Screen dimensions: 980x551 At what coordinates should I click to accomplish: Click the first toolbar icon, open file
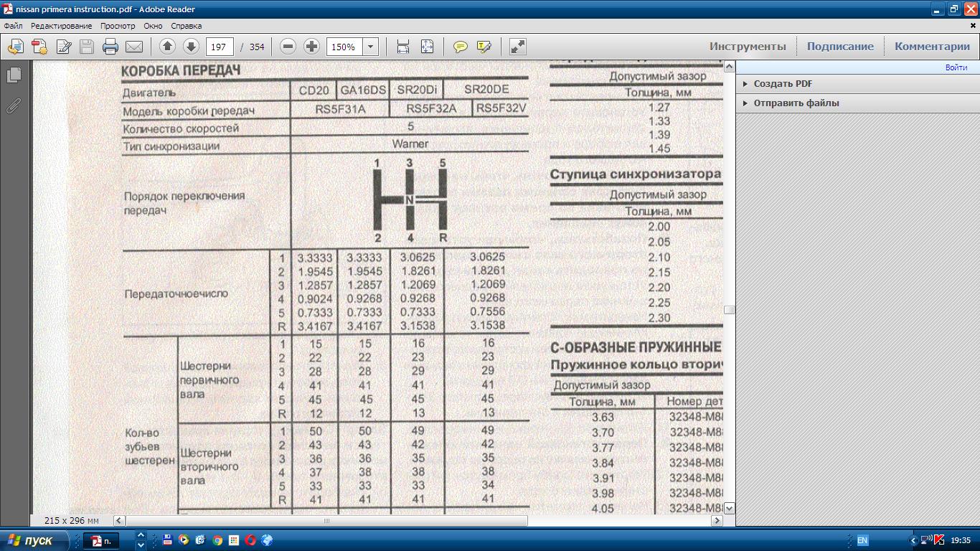coord(15,47)
